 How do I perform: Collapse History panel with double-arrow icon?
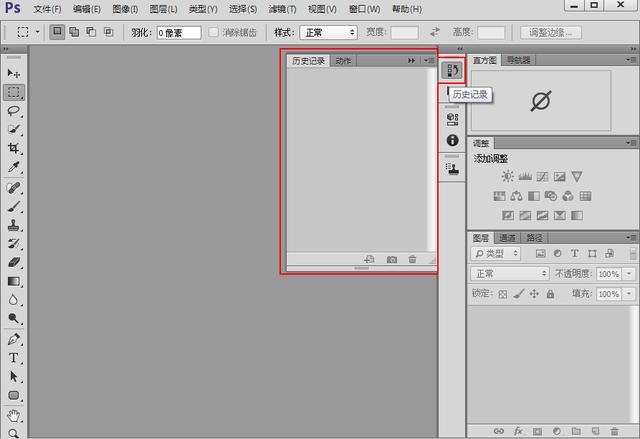[x=411, y=60]
